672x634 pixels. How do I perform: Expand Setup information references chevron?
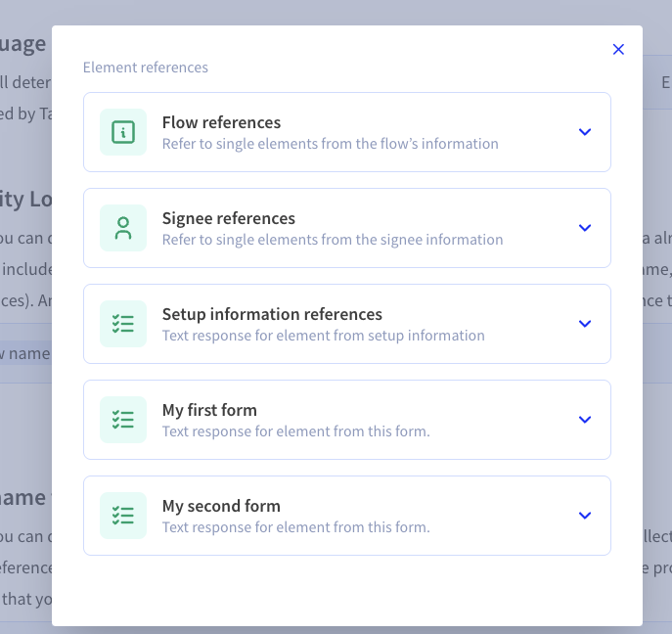coord(585,324)
